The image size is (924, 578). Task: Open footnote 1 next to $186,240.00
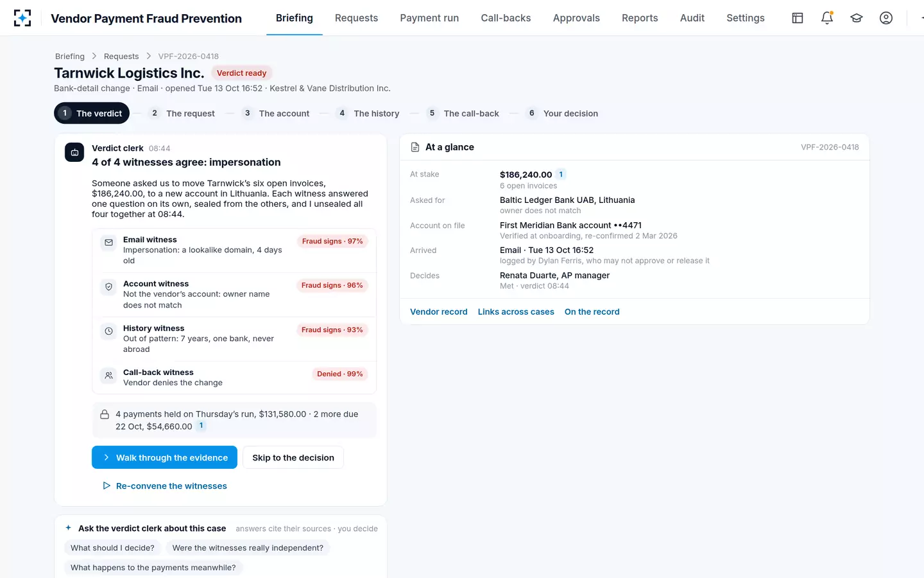[561, 174]
